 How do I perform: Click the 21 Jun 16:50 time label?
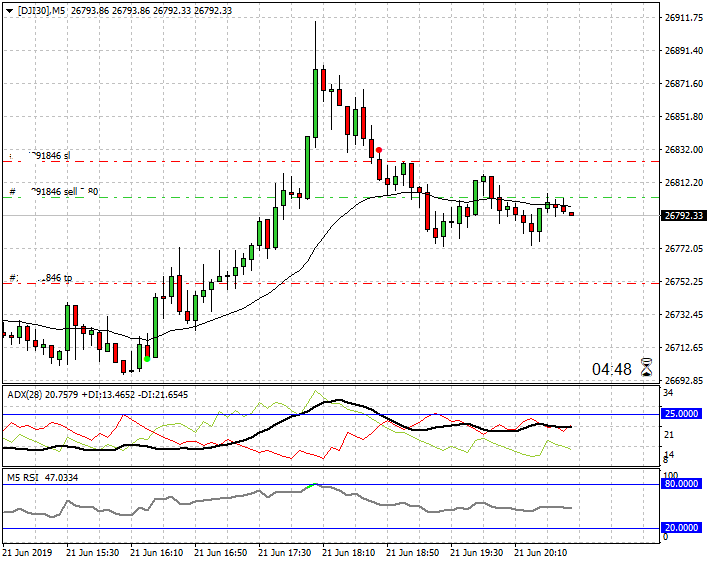221,553
